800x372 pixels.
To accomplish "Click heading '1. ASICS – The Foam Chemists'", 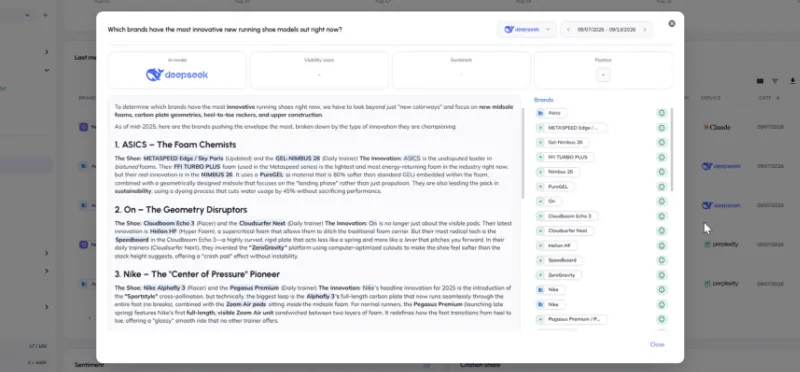I will [x=175, y=145].
